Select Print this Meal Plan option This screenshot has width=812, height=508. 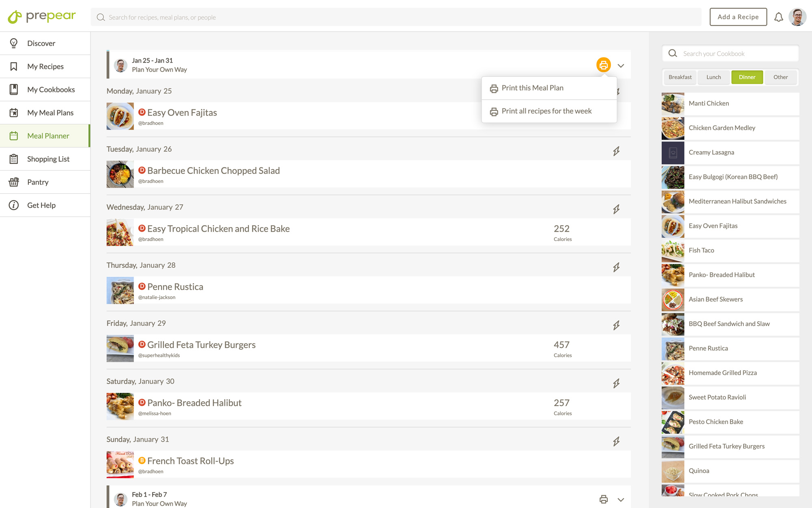532,88
